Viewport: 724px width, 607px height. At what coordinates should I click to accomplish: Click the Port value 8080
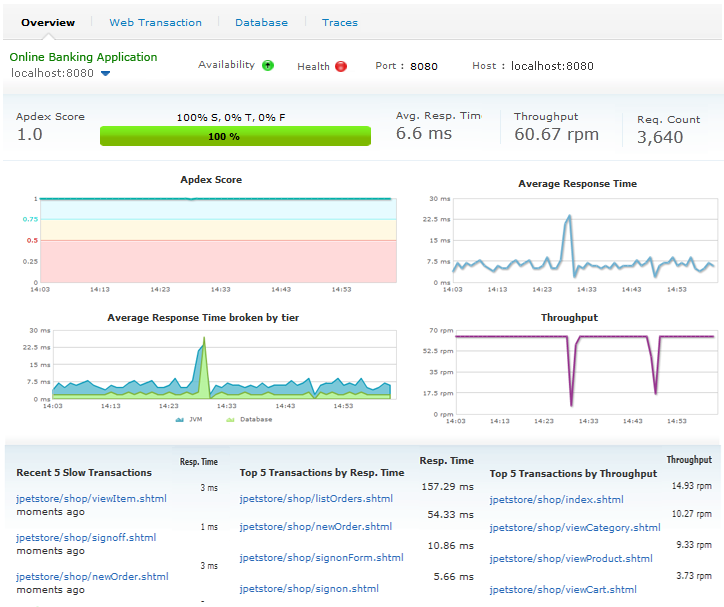424,66
